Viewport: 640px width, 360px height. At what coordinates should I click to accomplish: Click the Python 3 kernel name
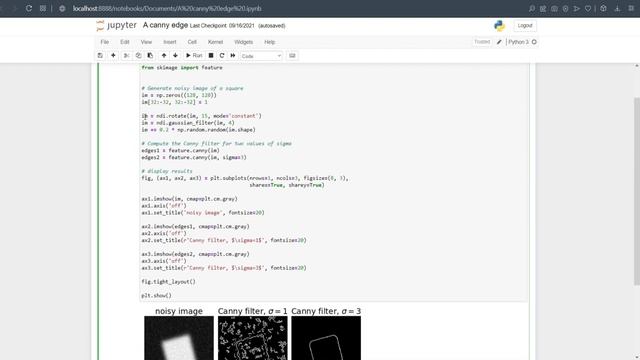[x=518, y=42]
